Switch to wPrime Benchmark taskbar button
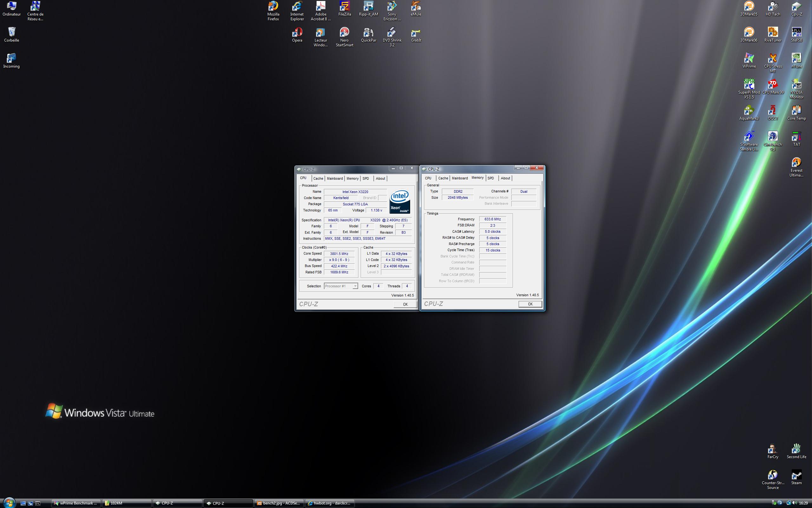The image size is (812, 508). (76, 503)
